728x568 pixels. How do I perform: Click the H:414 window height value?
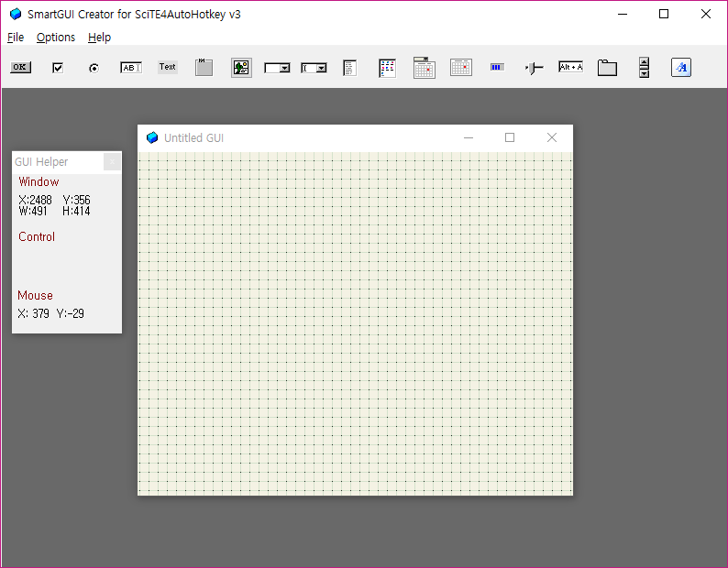point(76,211)
